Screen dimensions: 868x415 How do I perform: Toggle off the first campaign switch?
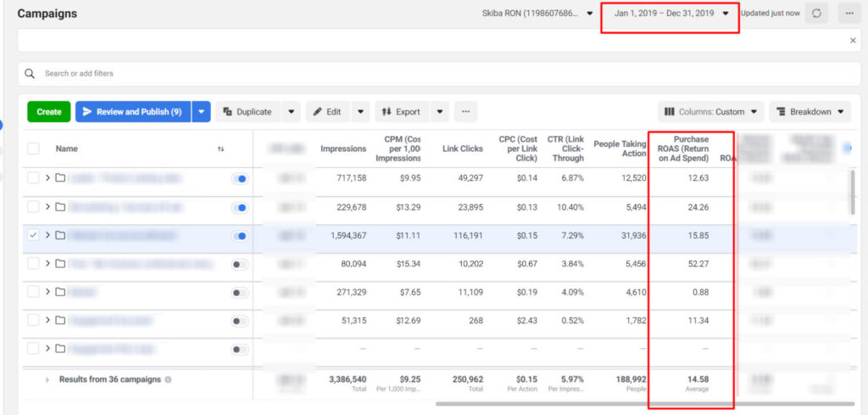coord(240,178)
